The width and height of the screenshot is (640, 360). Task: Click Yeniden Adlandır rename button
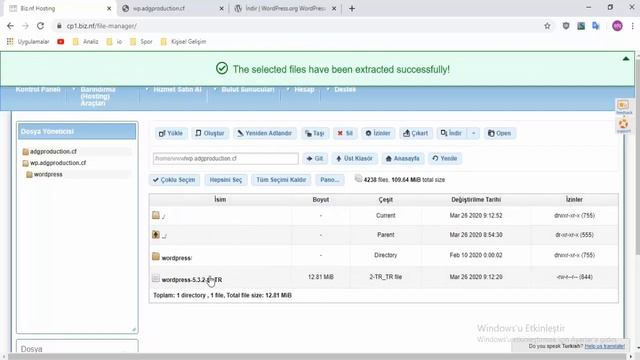(x=264, y=133)
